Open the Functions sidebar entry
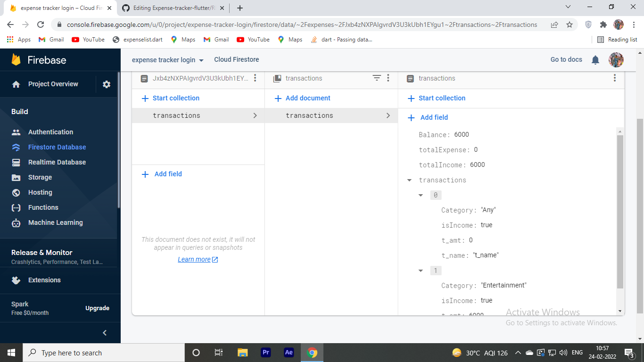 tap(42, 207)
